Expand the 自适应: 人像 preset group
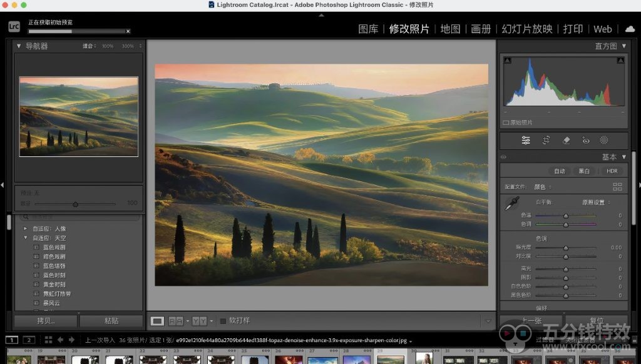 point(26,229)
